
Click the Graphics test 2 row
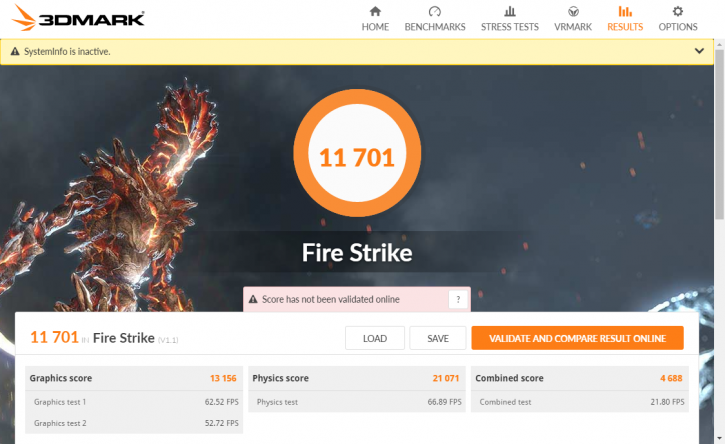coord(134,423)
